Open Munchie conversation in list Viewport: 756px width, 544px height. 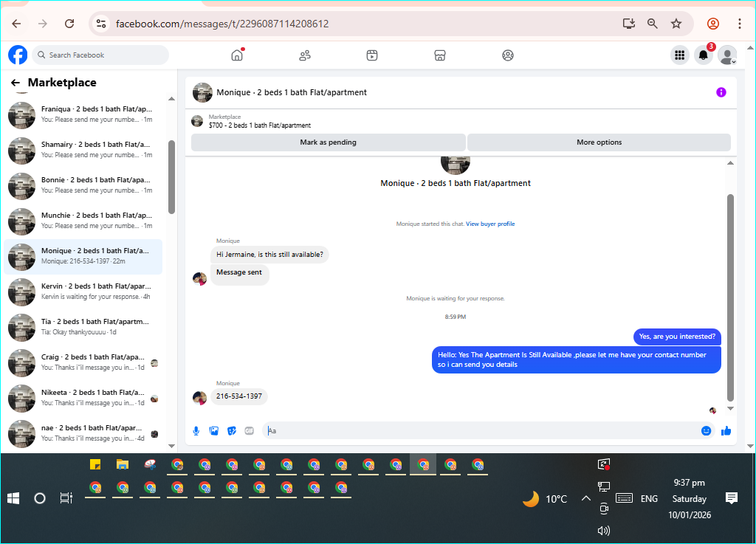click(83, 221)
